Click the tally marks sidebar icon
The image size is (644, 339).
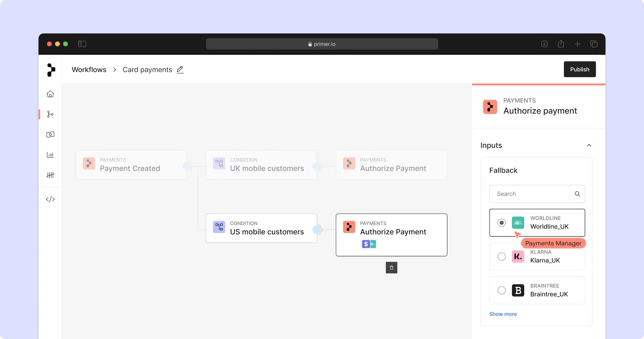click(x=50, y=175)
